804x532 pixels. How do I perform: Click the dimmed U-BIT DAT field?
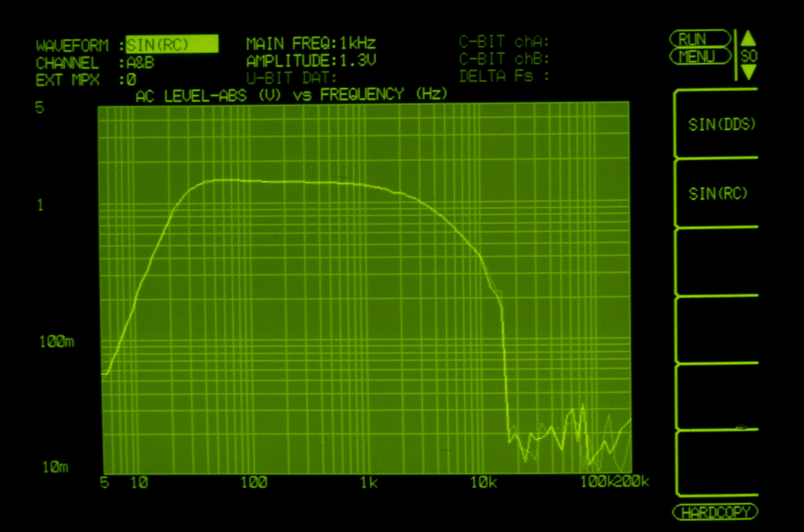point(291,78)
